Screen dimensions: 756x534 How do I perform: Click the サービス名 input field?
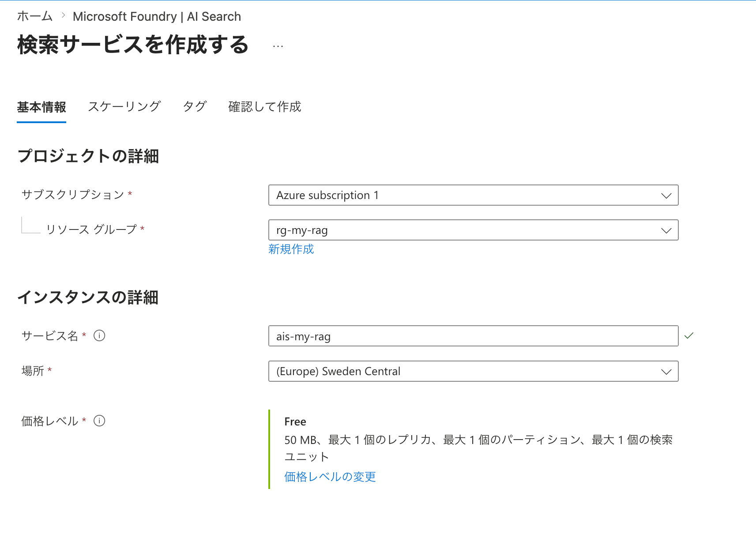coord(473,336)
